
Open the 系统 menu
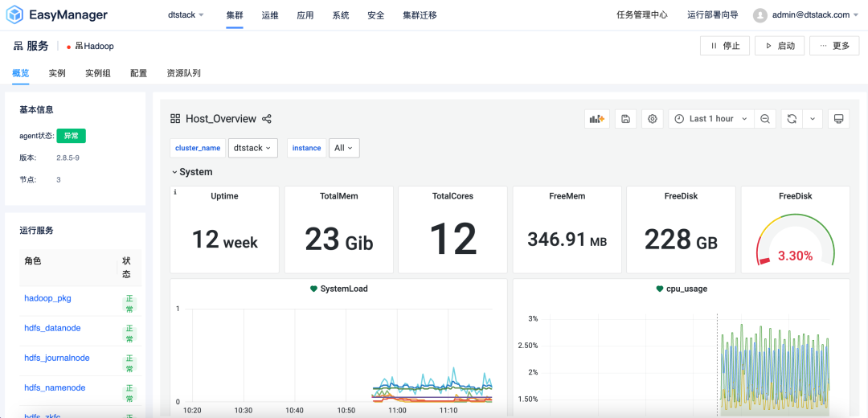click(x=341, y=15)
